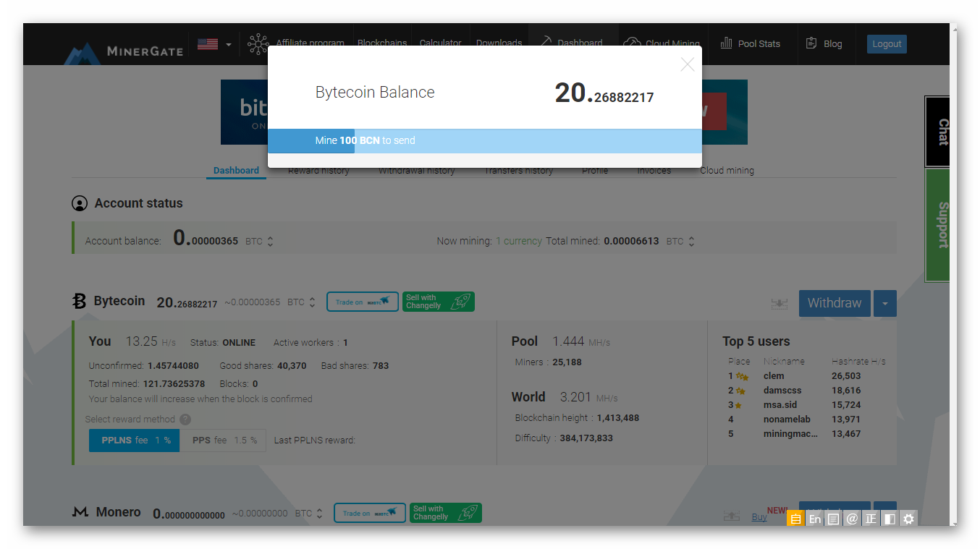Select PPS fee 1.5 % reward method
The height and width of the screenshot is (549, 980).
[x=223, y=440]
